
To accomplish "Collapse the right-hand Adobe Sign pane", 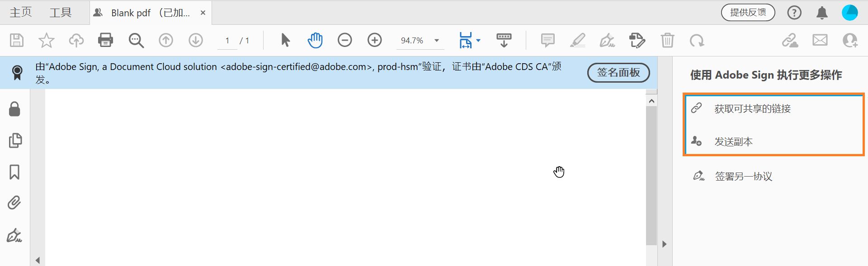I will pos(664,244).
